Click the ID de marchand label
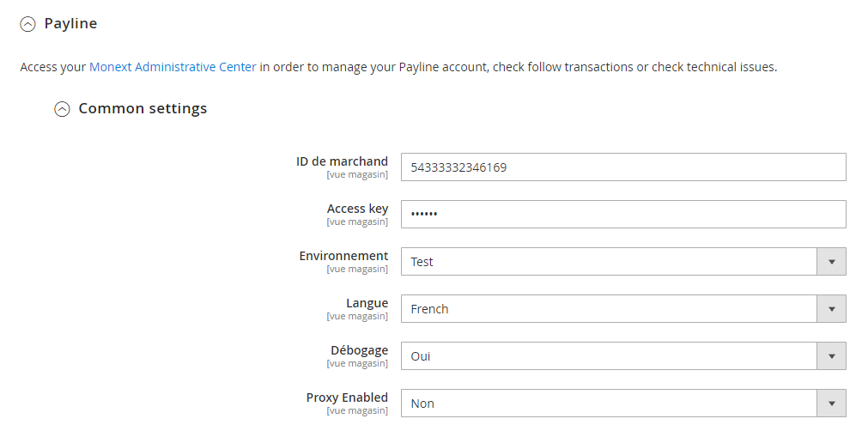This screenshot has height=437, width=868. tap(342, 161)
